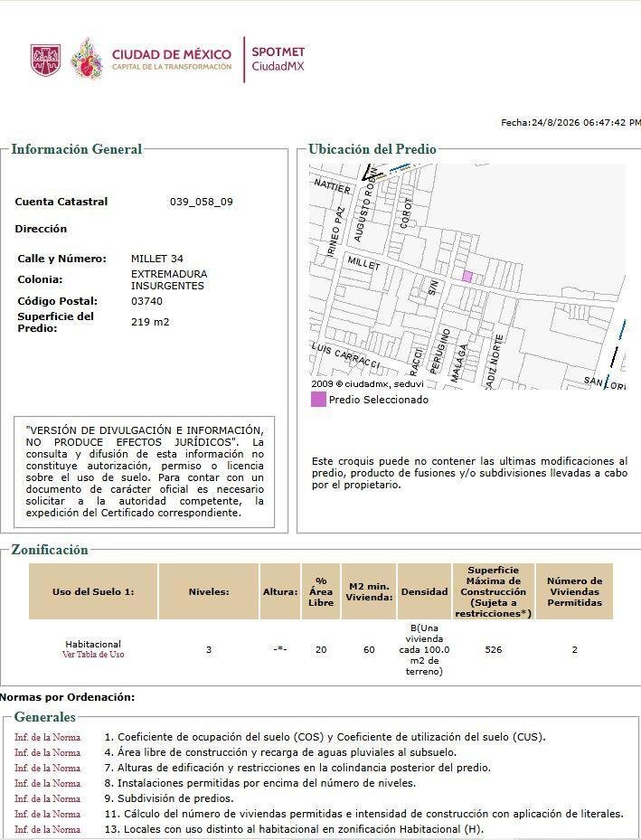
Task: Click the Predio Seleccionado legend color swatch
Action: click(318, 399)
